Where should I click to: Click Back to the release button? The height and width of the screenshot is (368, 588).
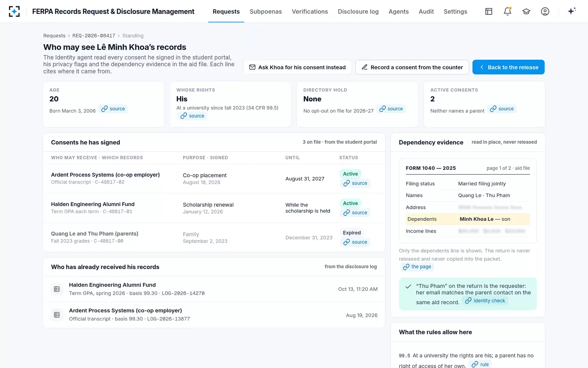508,67
